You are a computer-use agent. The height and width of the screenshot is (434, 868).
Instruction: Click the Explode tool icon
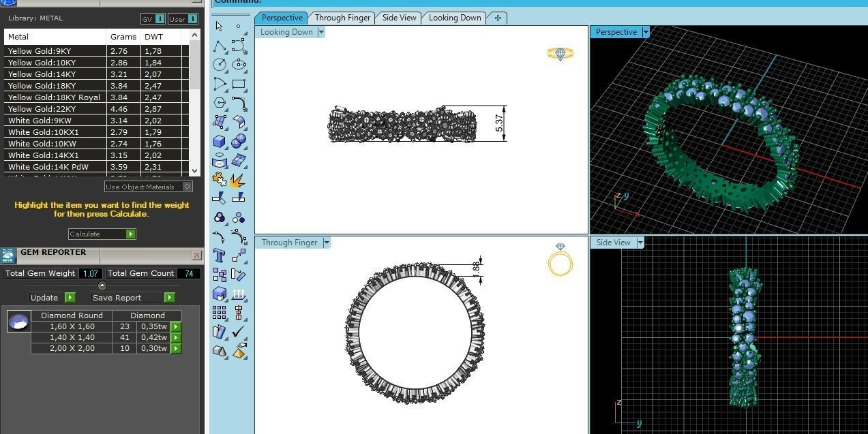coord(239,179)
